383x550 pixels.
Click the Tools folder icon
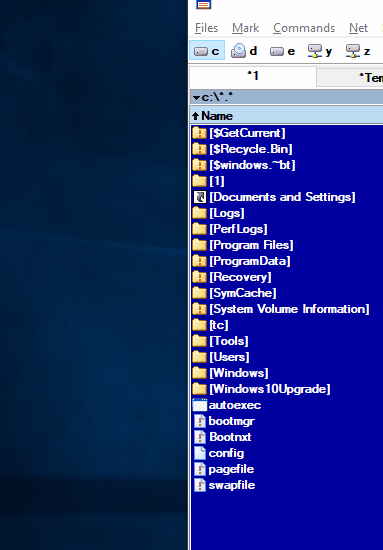[x=200, y=341]
